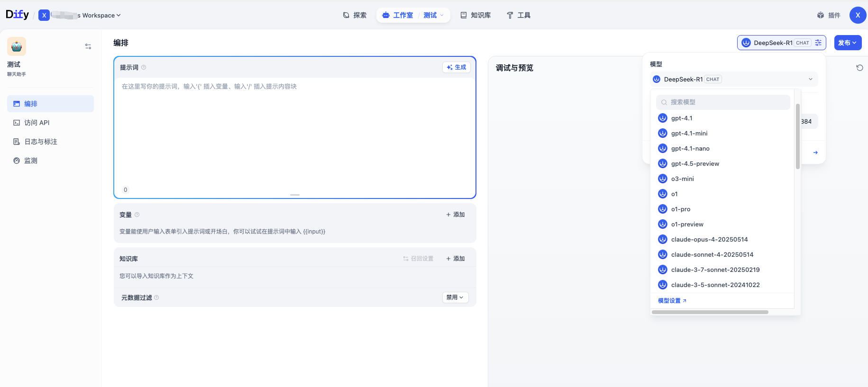This screenshot has height=387, width=868.
Task: Open the 工具 tab
Action: [519, 15]
